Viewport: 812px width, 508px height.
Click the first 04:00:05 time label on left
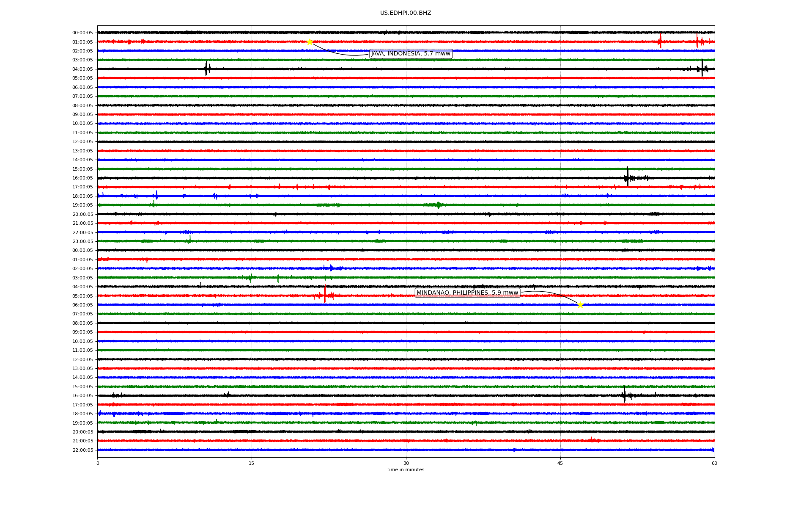(x=82, y=69)
